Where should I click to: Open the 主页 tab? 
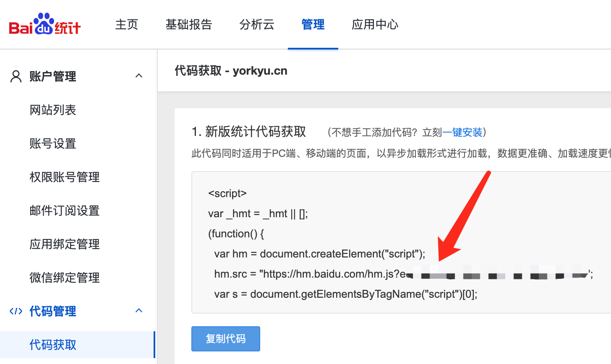coord(127,24)
